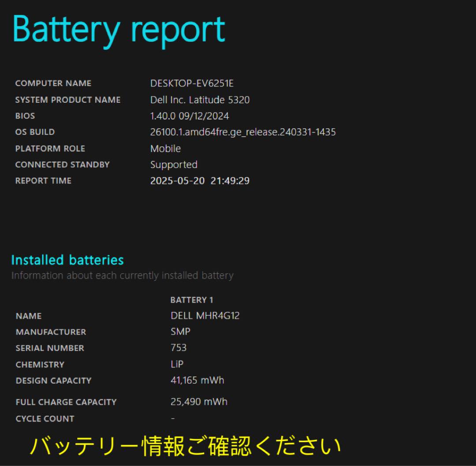Viewport: 476px width, 466px height.
Task: Select the COMPUTER NAME label
Action: pos(53,83)
